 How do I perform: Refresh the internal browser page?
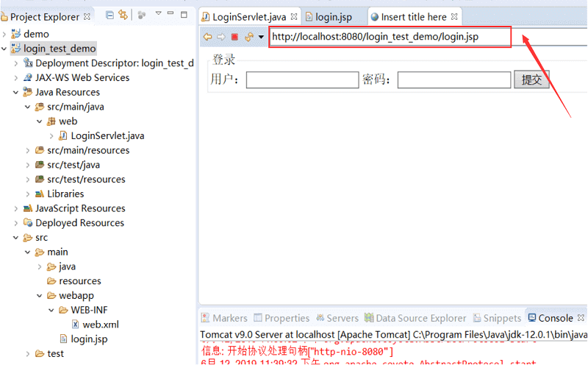coord(249,37)
